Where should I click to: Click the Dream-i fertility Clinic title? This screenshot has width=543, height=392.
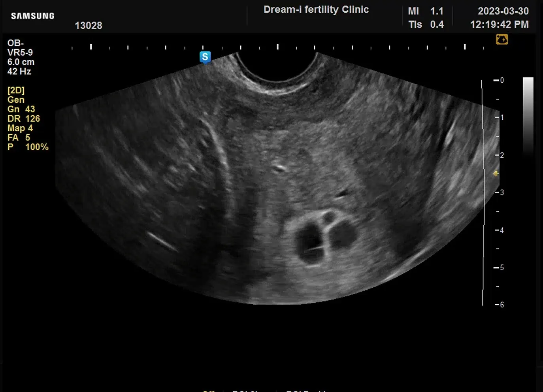tap(316, 9)
